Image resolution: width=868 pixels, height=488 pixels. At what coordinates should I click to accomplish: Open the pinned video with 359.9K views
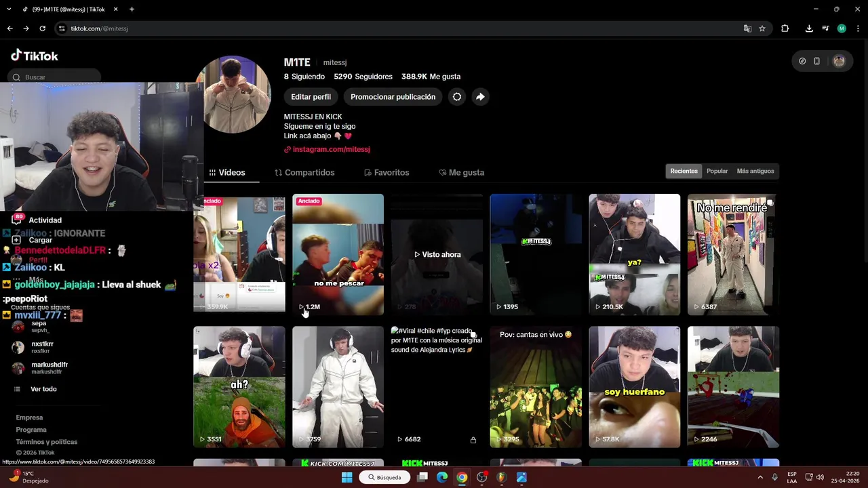tap(239, 254)
